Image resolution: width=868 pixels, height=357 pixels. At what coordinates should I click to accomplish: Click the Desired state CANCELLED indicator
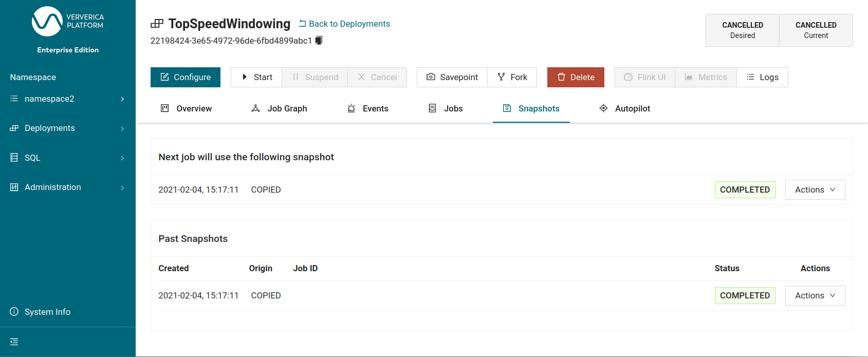click(743, 30)
